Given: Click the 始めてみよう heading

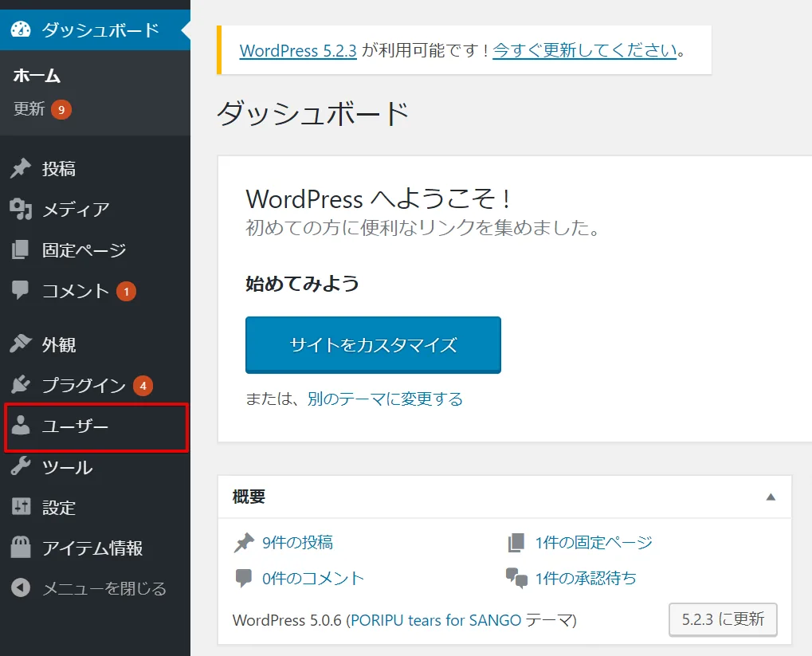Looking at the screenshot, I should 302,284.
